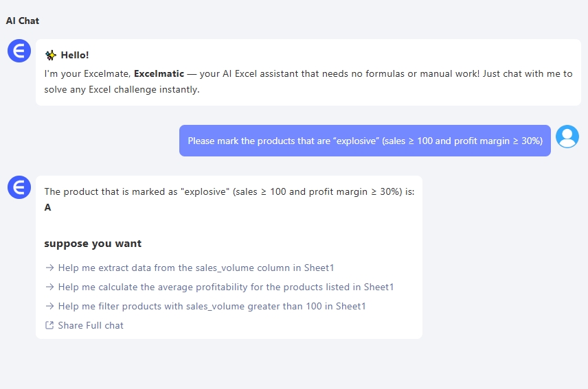Click the Excelmatic avatar beside the Hello greeting

point(19,51)
